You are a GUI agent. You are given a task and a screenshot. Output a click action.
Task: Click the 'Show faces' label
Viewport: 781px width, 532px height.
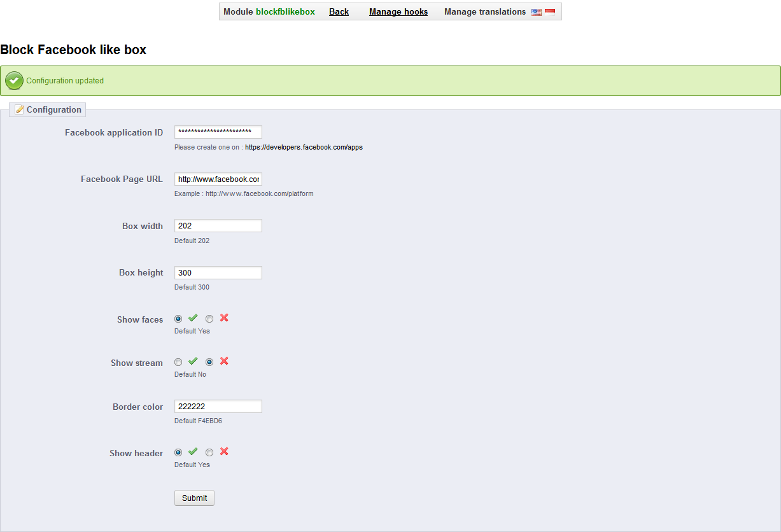(x=140, y=319)
